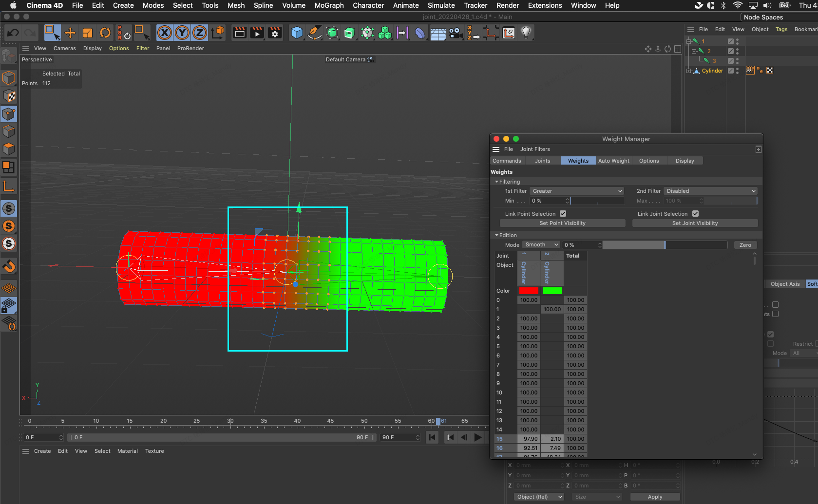Image resolution: width=818 pixels, height=504 pixels.
Task: Switch to Edges mode in the side palette
Action: click(9, 131)
